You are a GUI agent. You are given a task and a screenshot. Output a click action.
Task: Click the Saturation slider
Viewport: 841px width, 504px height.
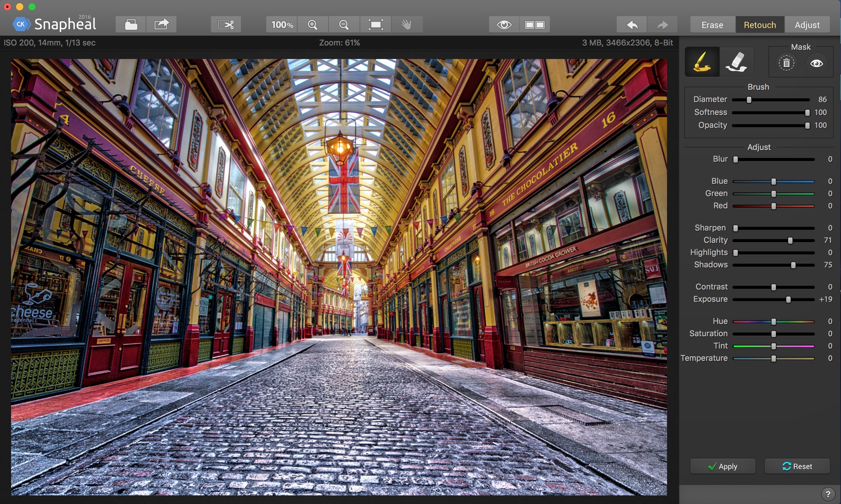(774, 334)
